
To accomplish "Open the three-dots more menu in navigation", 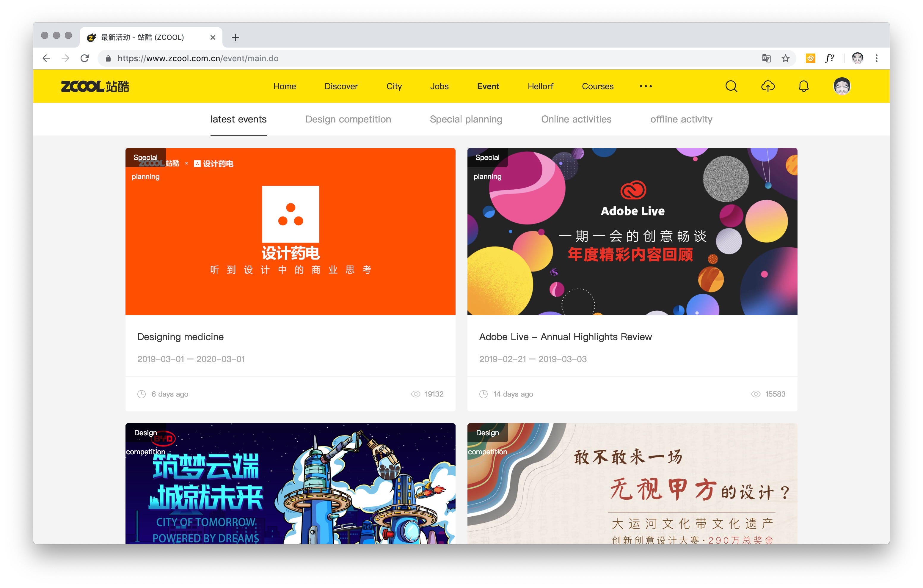I will coord(646,86).
